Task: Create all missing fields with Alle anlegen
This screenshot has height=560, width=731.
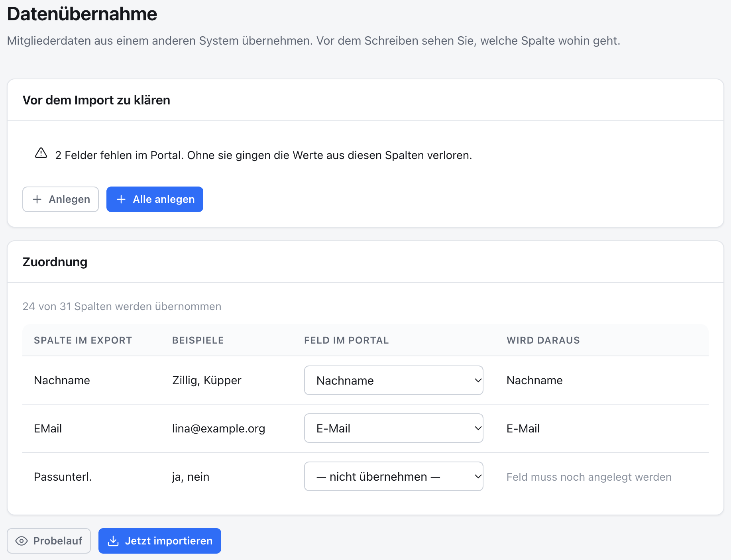Action: click(x=155, y=199)
